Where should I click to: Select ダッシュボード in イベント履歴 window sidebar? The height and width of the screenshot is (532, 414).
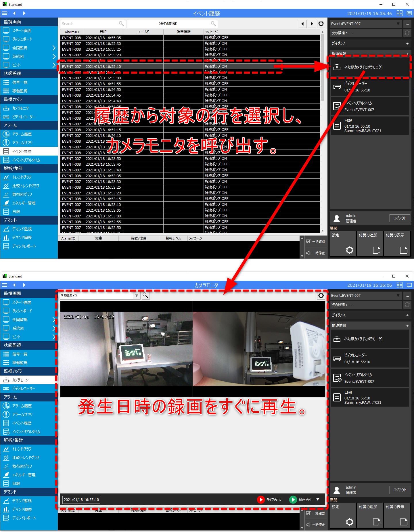[x=29, y=39]
